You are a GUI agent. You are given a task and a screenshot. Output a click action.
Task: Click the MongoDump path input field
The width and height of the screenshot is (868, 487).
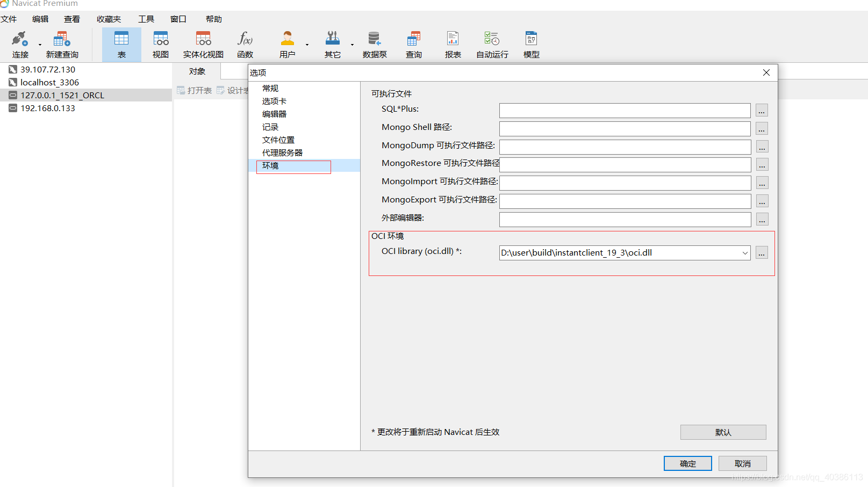pos(625,147)
